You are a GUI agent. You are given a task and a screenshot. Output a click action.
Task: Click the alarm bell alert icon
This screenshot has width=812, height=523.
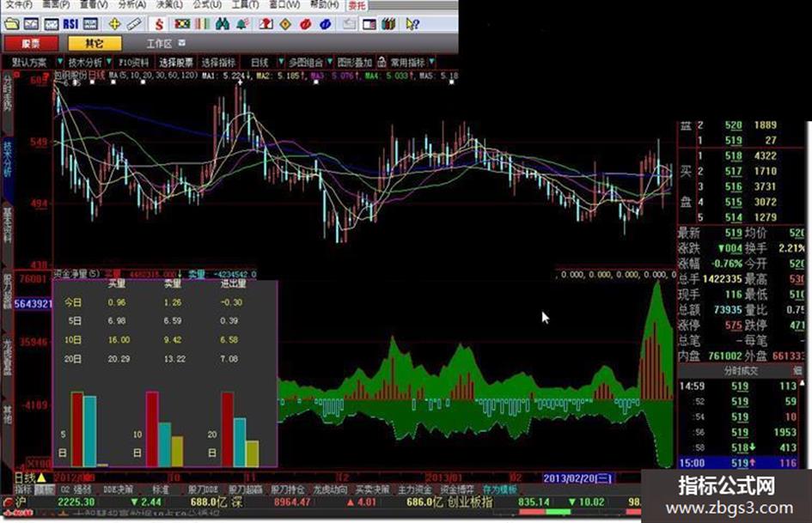241,24
